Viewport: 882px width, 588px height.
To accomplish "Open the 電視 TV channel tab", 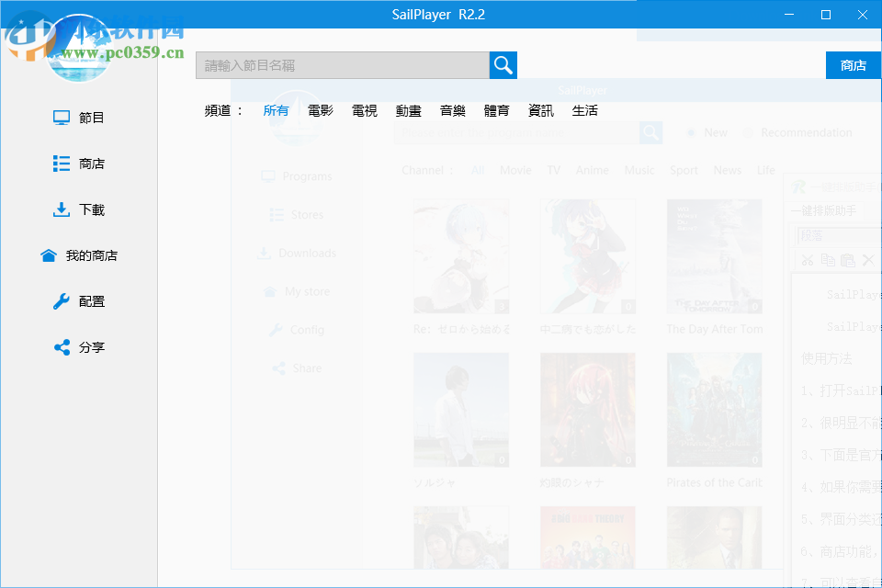I will pyautogui.click(x=364, y=110).
